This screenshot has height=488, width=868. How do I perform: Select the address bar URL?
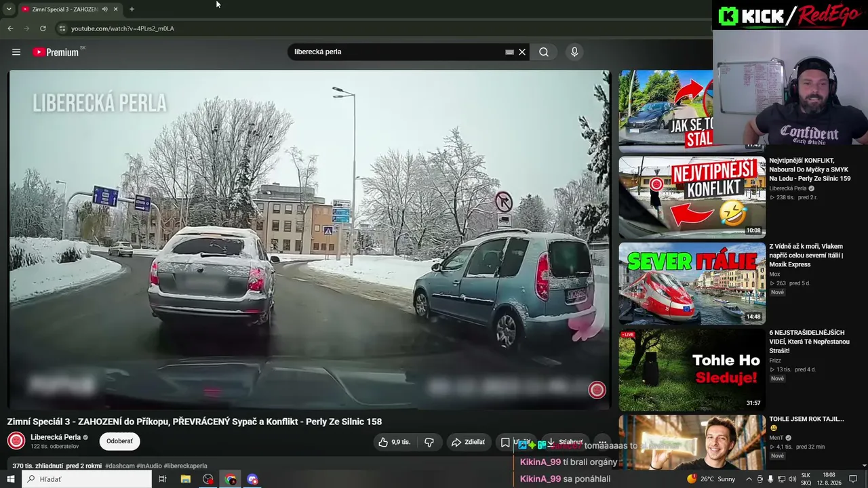point(122,28)
